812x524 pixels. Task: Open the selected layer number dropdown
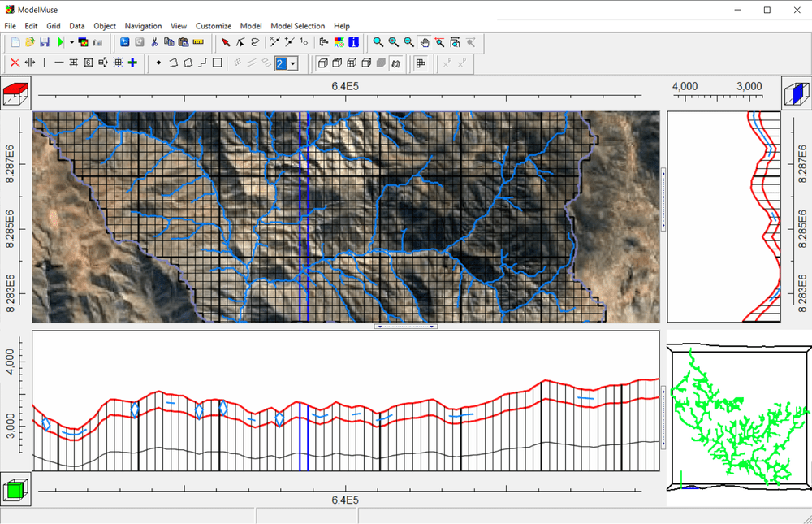point(292,63)
